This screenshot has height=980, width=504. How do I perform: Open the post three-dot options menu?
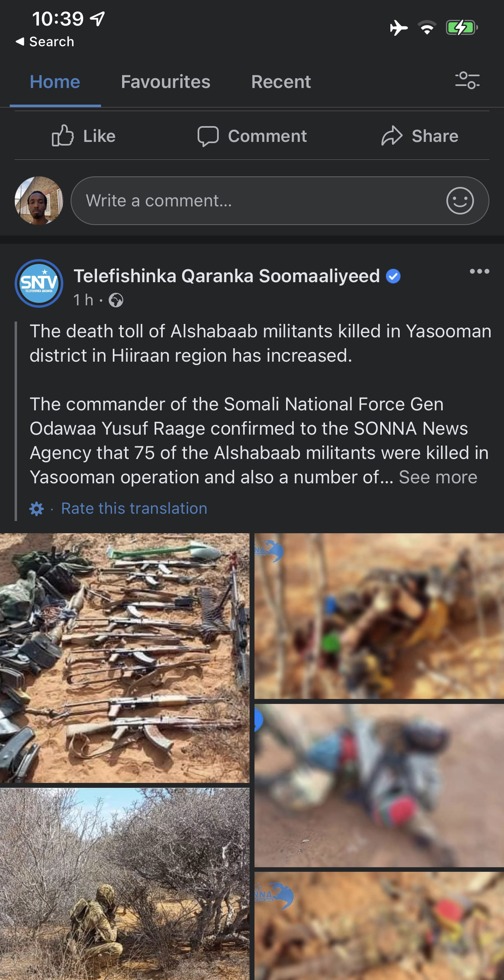click(x=479, y=271)
